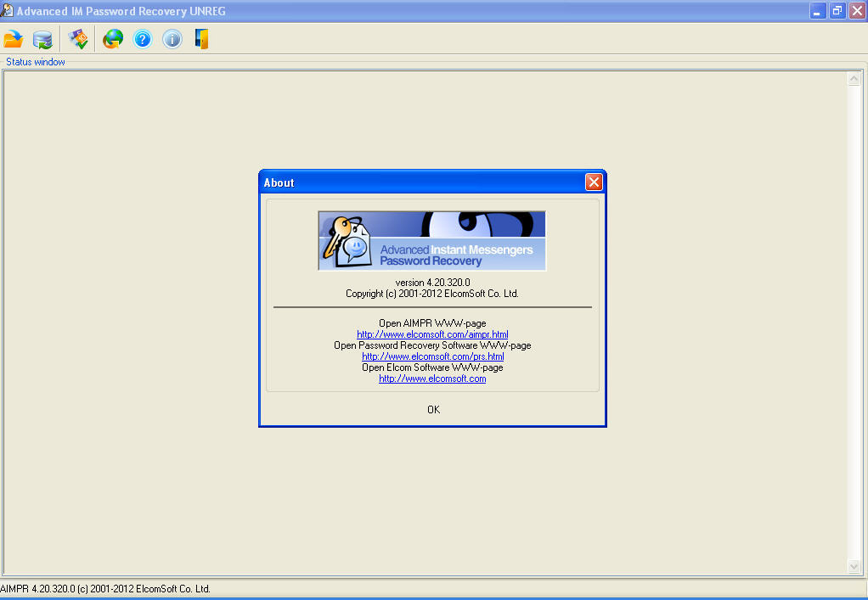Click the 'version 4.20.320.0' text

click(432, 283)
